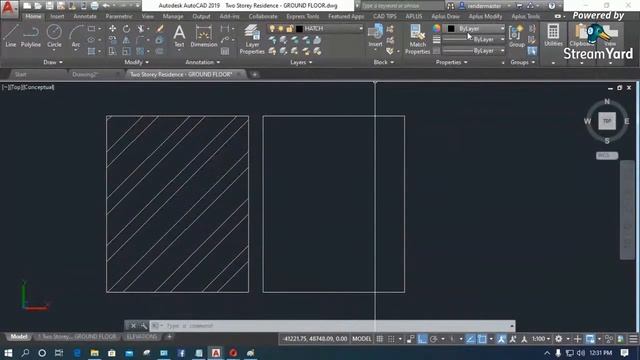Switch to the Start file tab
Screen dimensions: 640x360
click(x=20, y=74)
